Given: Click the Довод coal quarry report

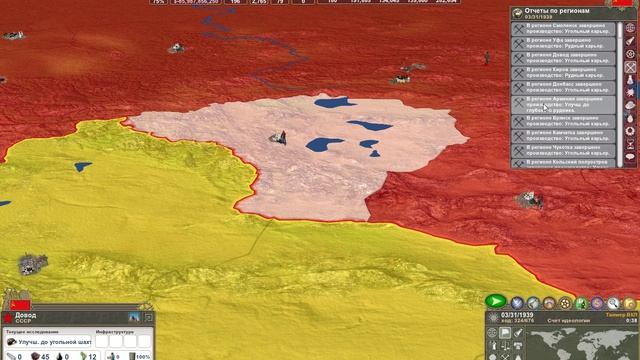Looking at the screenshot, I should click(563, 58).
